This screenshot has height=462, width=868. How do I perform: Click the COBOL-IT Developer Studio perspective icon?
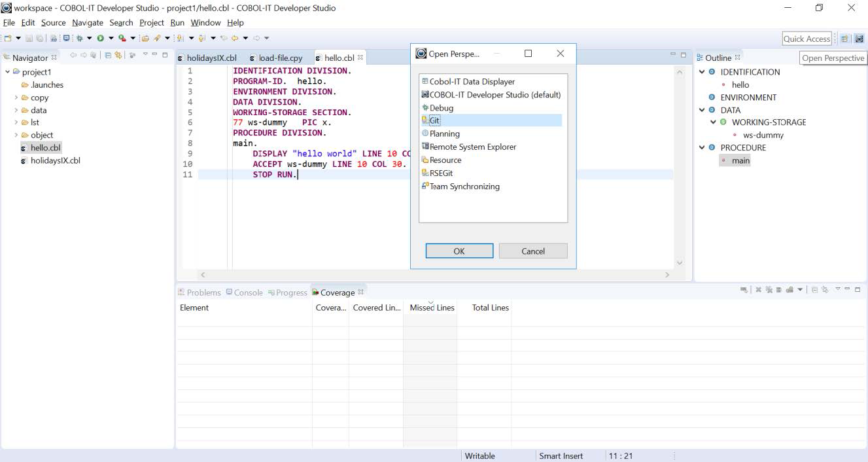click(859, 39)
